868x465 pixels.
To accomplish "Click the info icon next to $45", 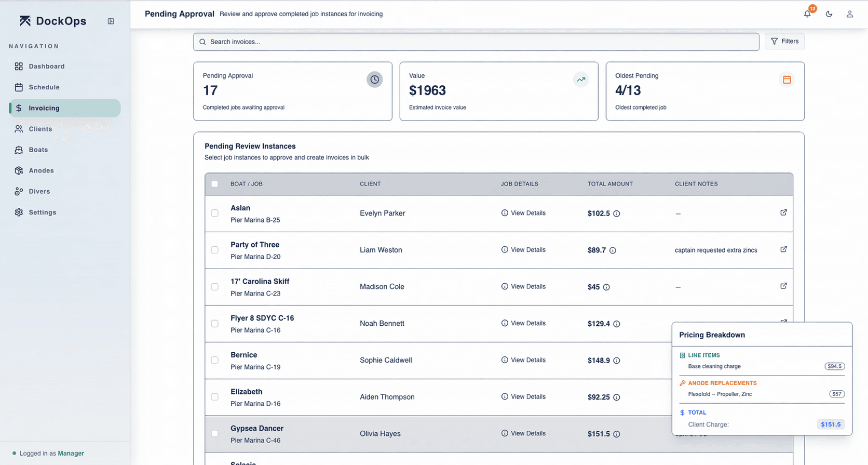I will 606,287.
